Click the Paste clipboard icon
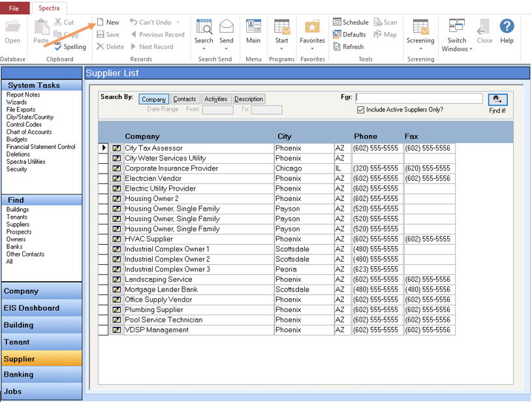Viewport: 532px width, 402px height. [41, 27]
